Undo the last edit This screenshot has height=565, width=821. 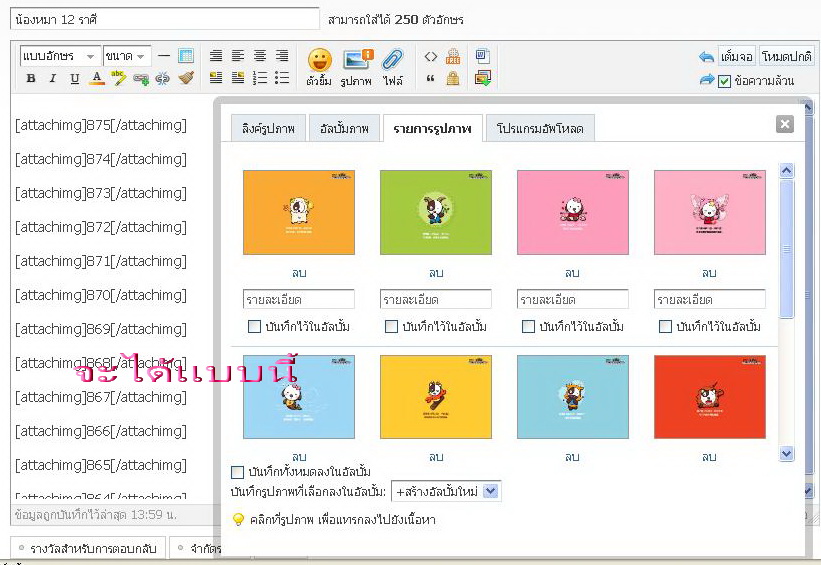point(706,57)
